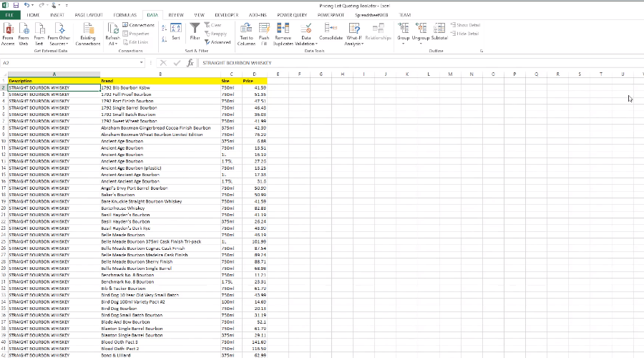
Task: Click Edit Links button
Action: point(135,42)
